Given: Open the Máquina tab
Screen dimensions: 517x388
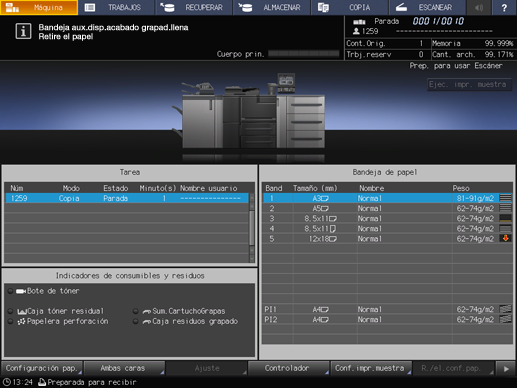Looking at the screenshot, I should [39, 7].
